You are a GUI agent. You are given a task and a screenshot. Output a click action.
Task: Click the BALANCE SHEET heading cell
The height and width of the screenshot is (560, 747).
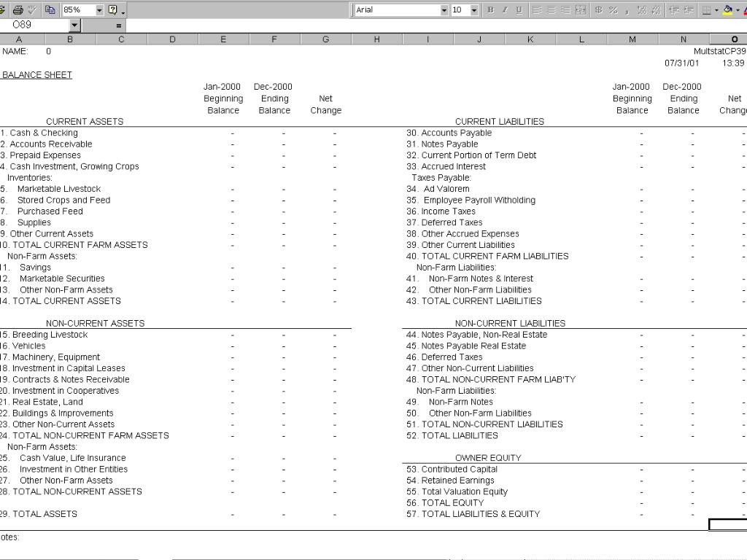pos(37,75)
